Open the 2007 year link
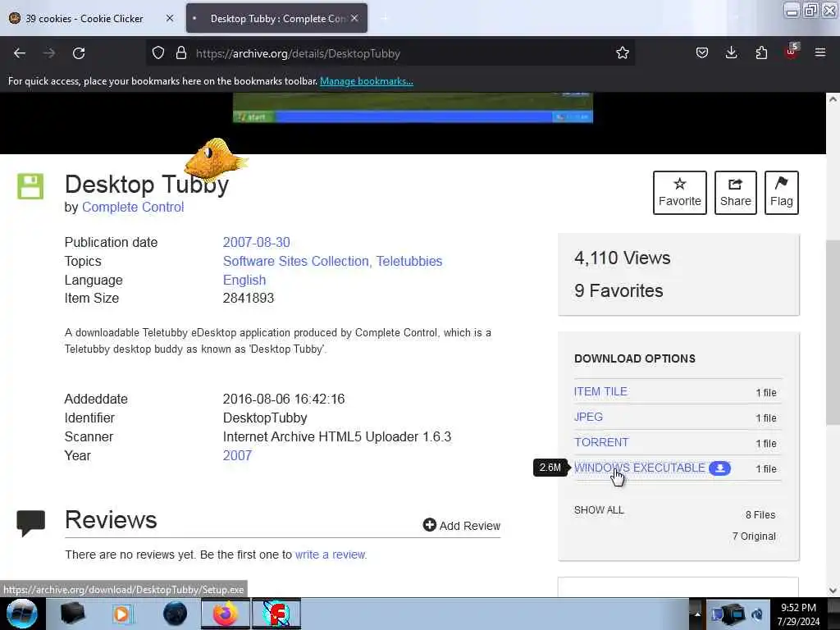840x630 pixels. (x=237, y=455)
